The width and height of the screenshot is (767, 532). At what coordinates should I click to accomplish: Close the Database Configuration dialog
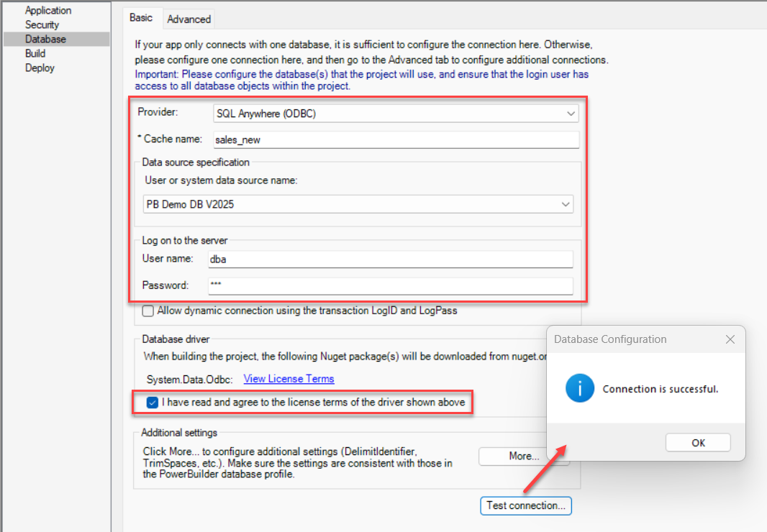(x=730, y=339)
